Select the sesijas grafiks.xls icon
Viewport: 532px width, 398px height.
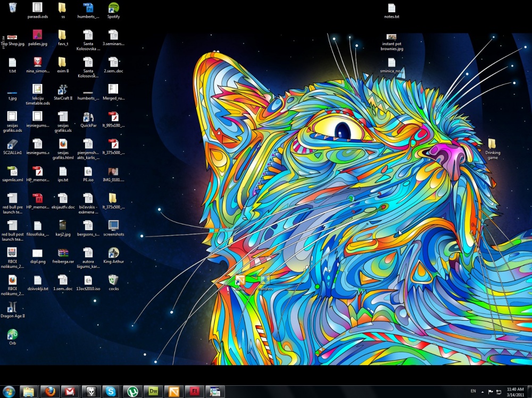(x=63, y=116)
